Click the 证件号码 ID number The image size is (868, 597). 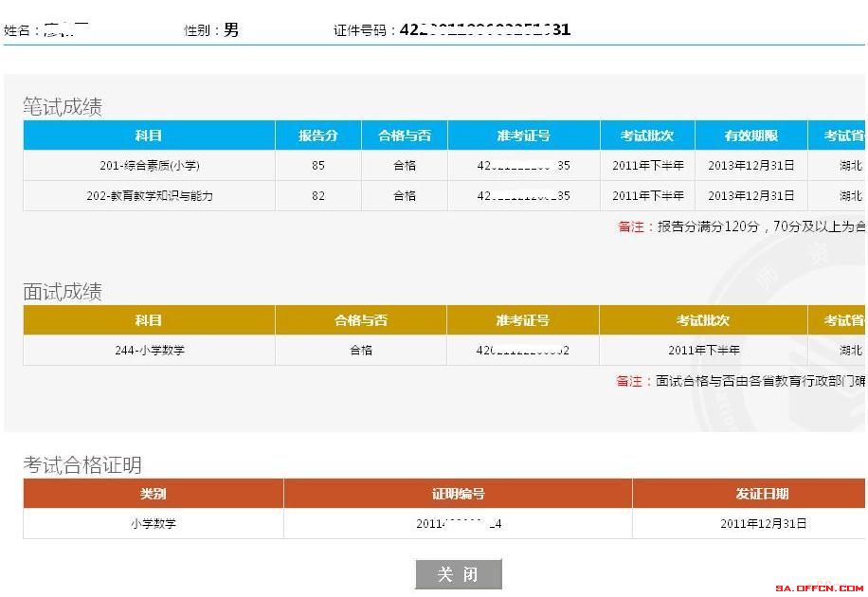pyautogui.click(x=485, y=29)
